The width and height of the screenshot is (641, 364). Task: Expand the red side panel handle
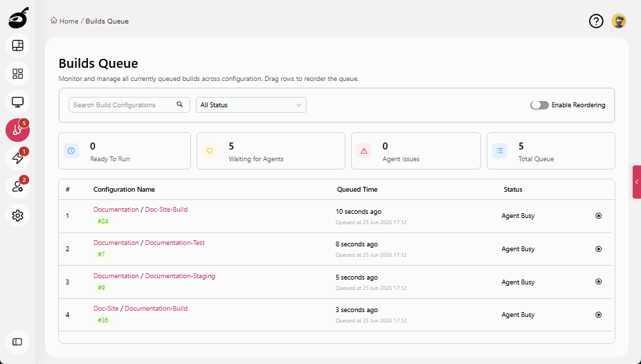(x=637, y=182)
